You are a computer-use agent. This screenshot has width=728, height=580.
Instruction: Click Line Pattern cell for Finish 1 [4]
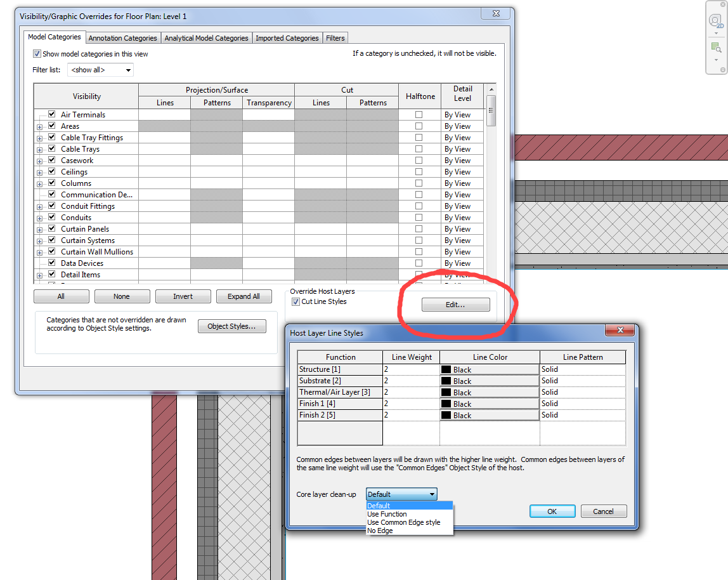point(583,404)
